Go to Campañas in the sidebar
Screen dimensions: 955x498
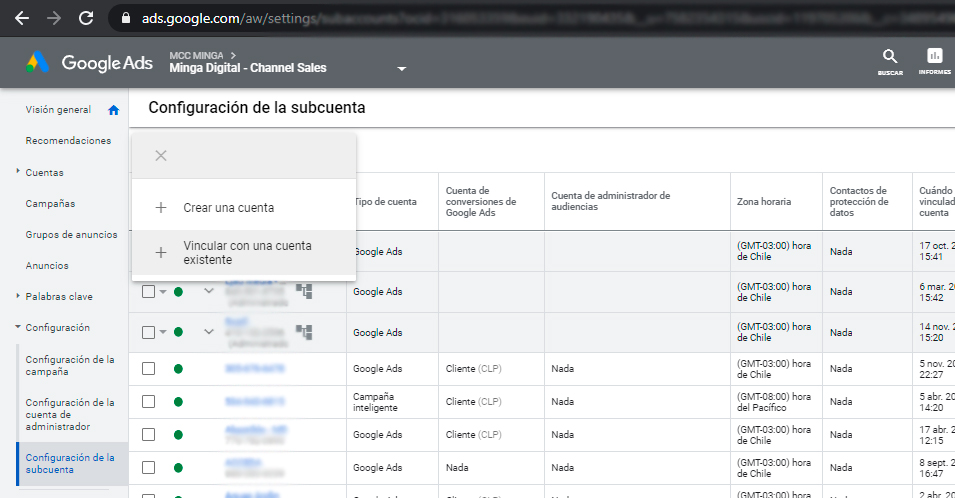click(x=51, y=204)
